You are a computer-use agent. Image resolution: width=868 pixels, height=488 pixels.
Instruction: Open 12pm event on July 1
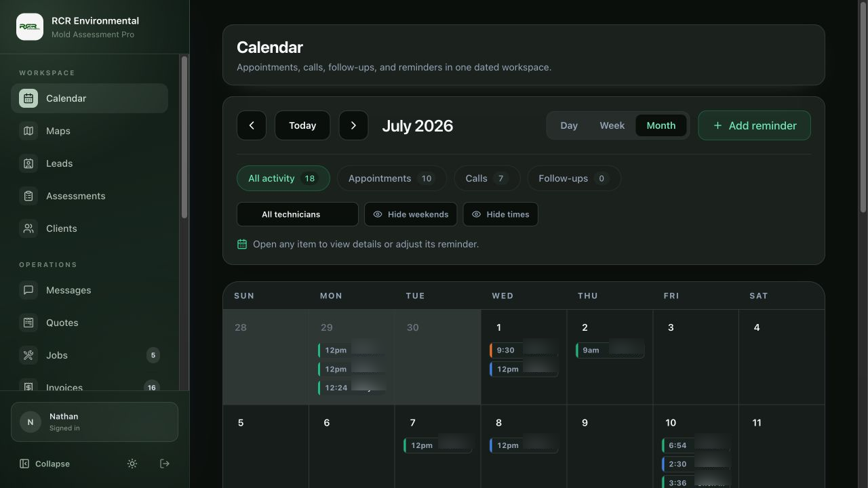point(524,369)
